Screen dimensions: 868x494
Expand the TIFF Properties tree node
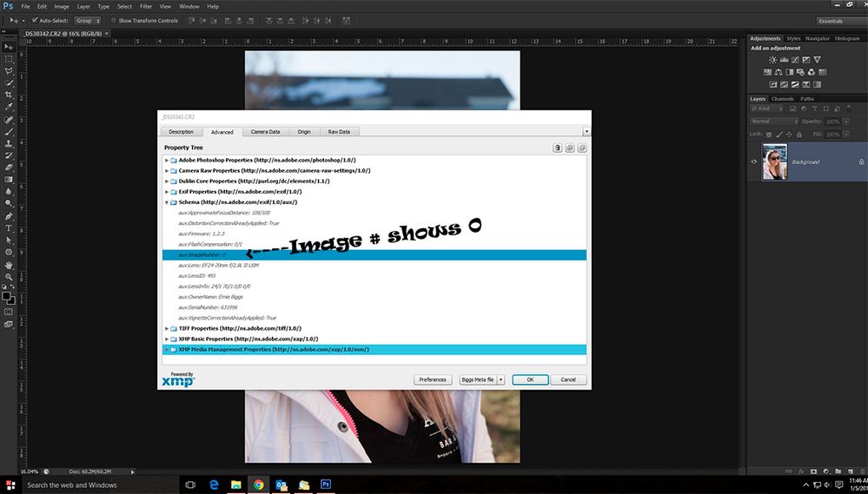coord(167,329)
